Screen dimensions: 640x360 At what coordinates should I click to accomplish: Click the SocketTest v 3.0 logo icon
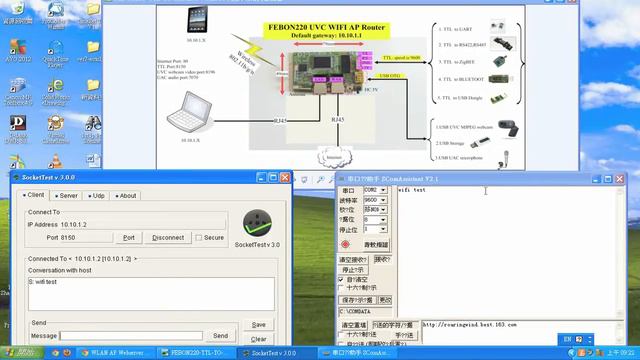coord(257,223)
